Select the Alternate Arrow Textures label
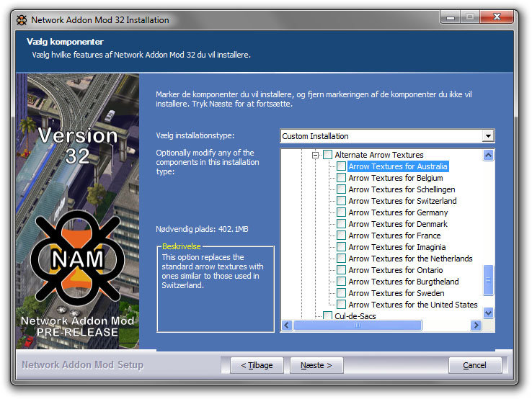Viewport: 532px width, 399px height. [379, 155]
